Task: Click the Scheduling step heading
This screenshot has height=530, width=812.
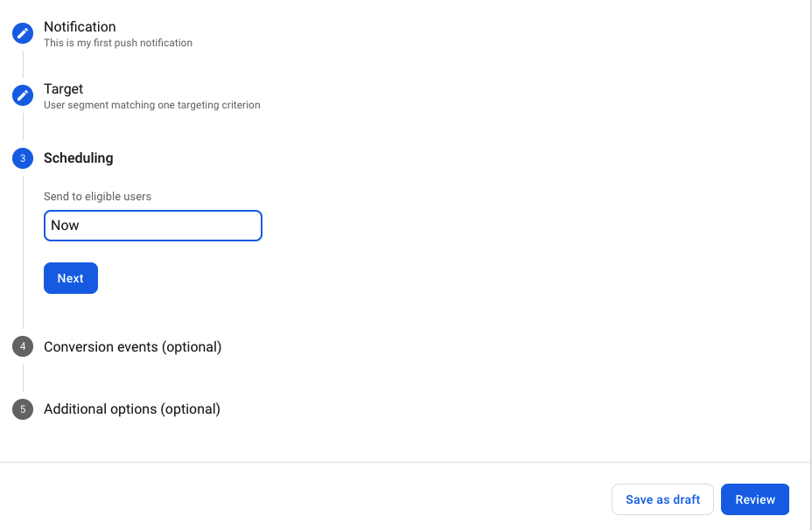Action: 79,158
